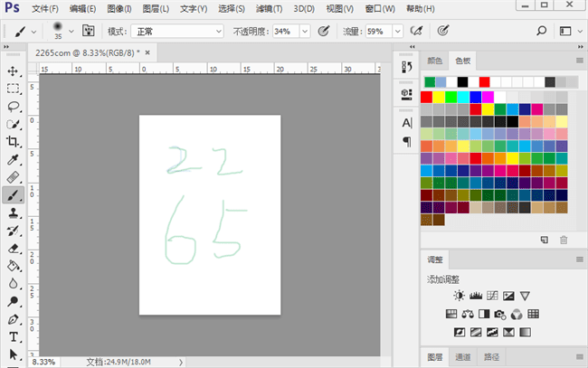Image resolution: width=588 pixels, height=368 pixels.
Task: Switch to the 颜色 panel tab
Action: (434, 61)
